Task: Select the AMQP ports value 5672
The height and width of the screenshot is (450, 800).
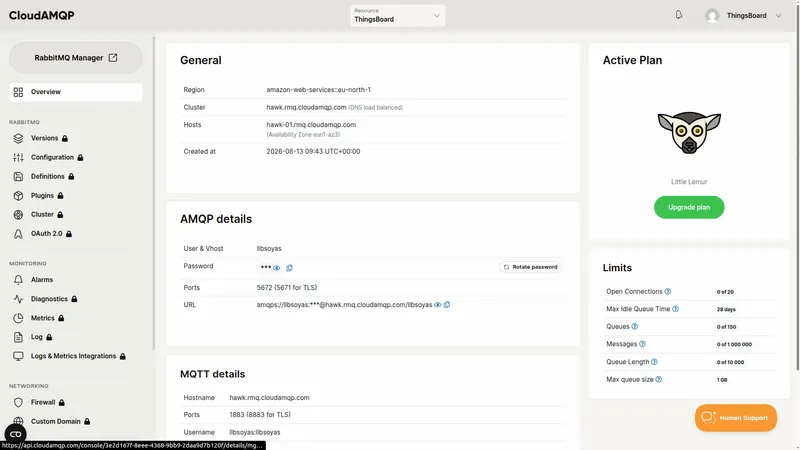Action: coord(264,288)
